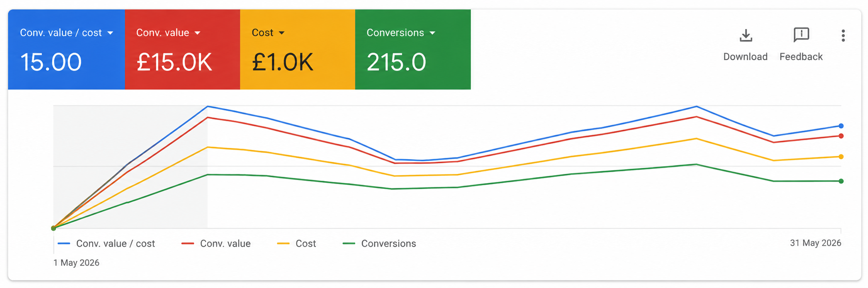The height and width of the screenshot is (288, 868).
Task: Select the yellow £1.0K cost tile
Action: [298, 49]
